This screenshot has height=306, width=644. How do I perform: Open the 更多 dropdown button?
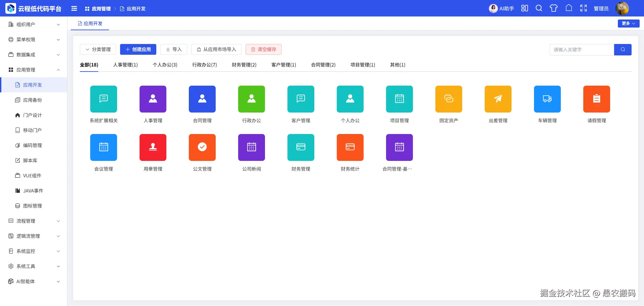(629, 24)
